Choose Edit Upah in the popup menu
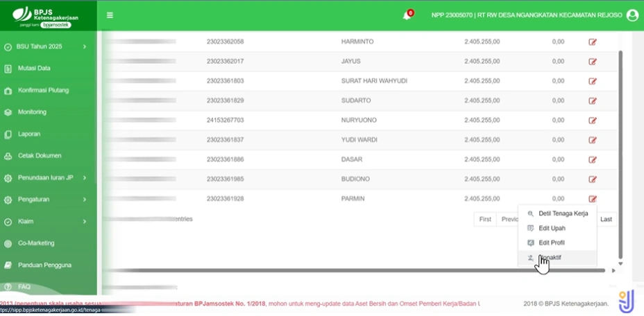Screen dimensions: 644x316 [x=552, y=228]
